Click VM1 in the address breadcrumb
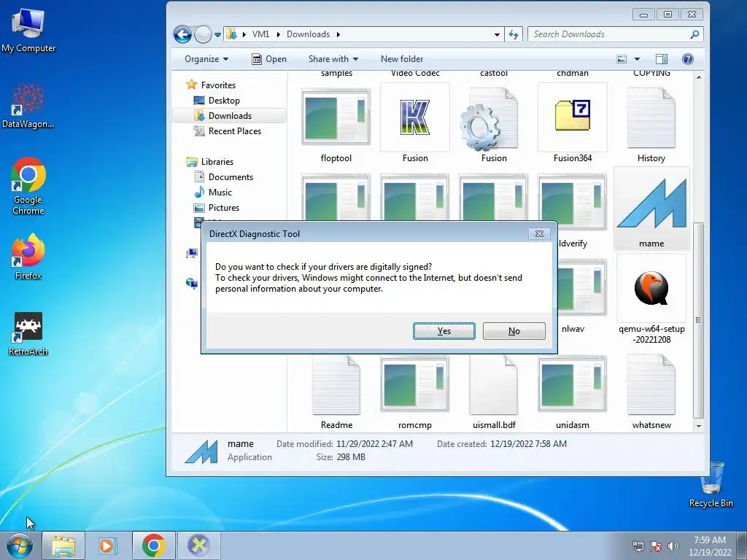 (260, 34)
